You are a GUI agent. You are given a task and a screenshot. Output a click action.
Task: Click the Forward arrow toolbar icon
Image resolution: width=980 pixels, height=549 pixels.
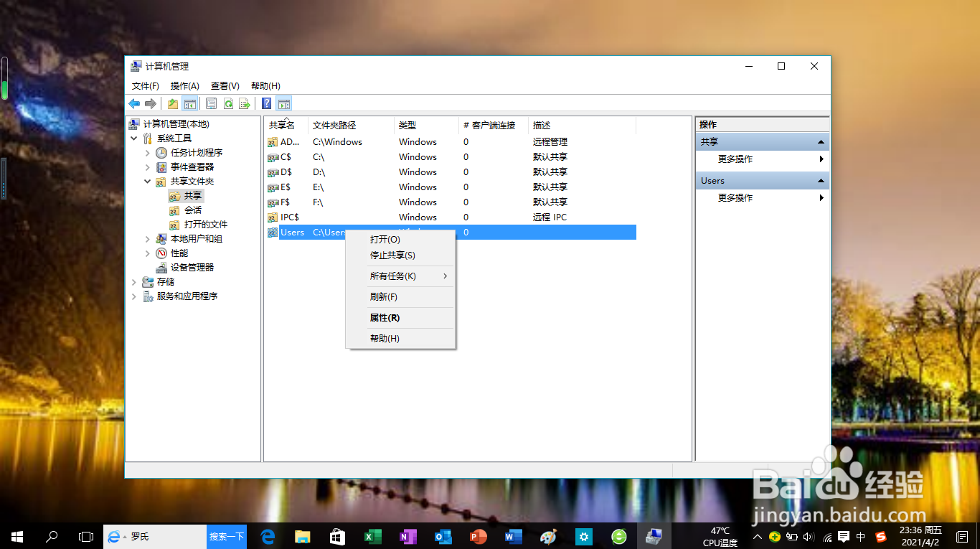[x=151, y=103]
